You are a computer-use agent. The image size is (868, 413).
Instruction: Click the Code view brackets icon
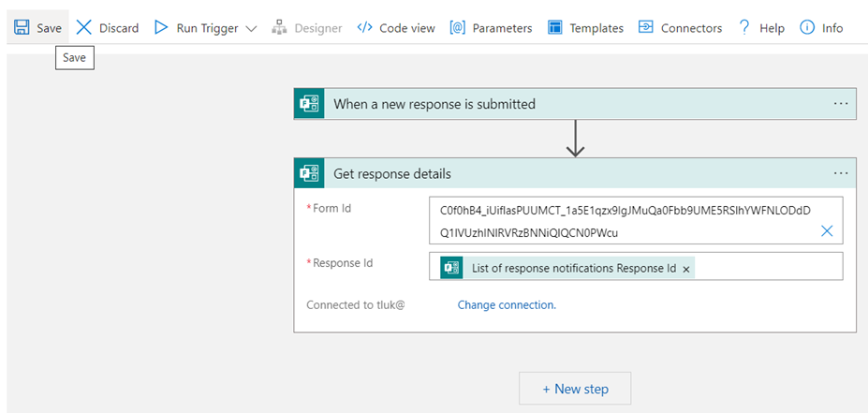[x=365, y=28]
